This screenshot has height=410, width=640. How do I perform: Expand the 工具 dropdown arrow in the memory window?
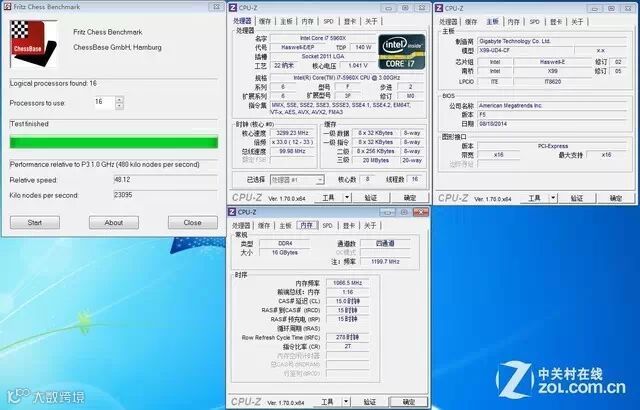(346, 402)
